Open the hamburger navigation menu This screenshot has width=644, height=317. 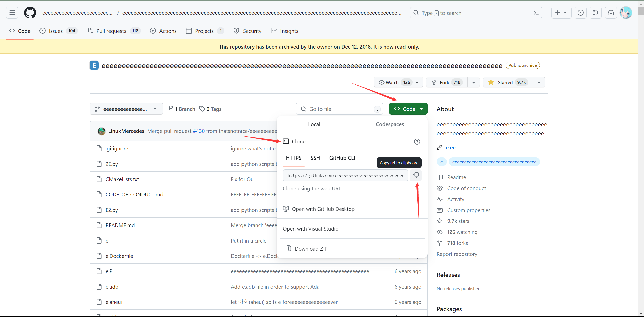(x=12, y=13)
